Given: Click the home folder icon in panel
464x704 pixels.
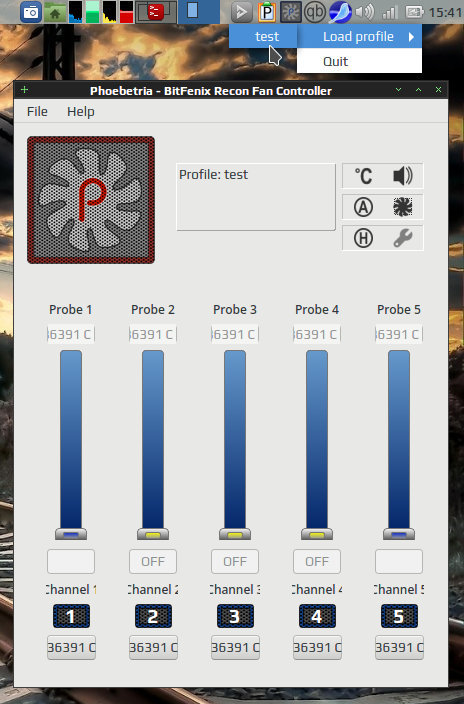Looking at the screenshot, I should [55, 12].
